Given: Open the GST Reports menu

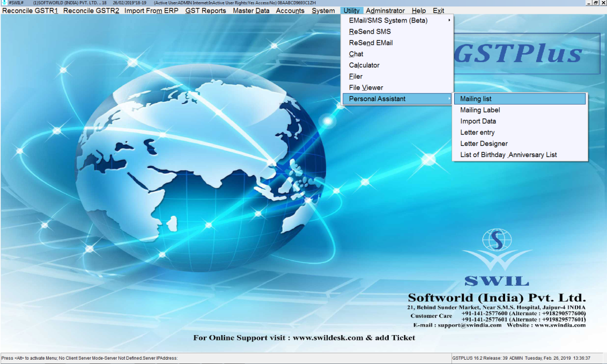Looking at the screenshot, I should click(x=205, y=11).
